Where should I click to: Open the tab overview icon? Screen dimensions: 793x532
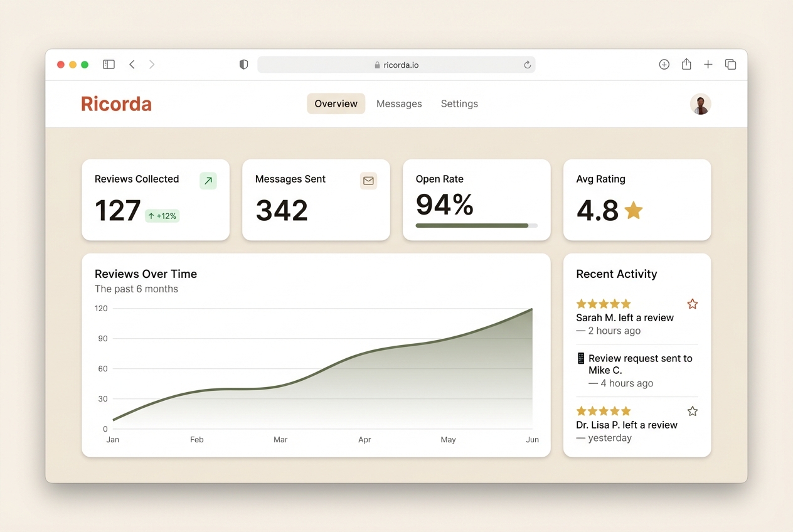pos(730,64)
